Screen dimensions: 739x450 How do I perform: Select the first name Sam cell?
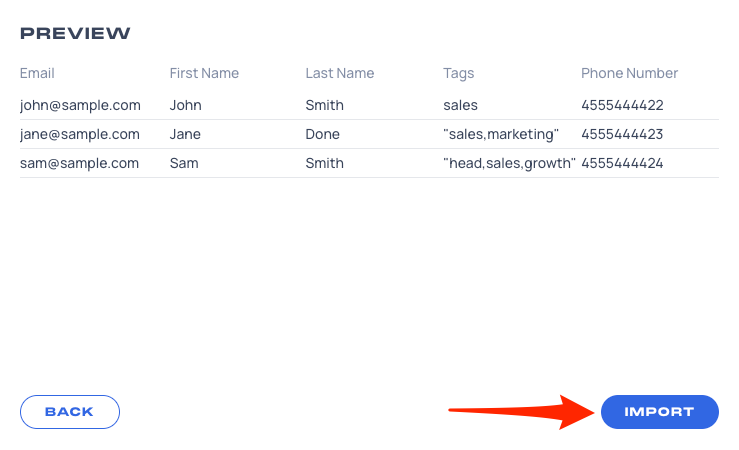point(184,164)
